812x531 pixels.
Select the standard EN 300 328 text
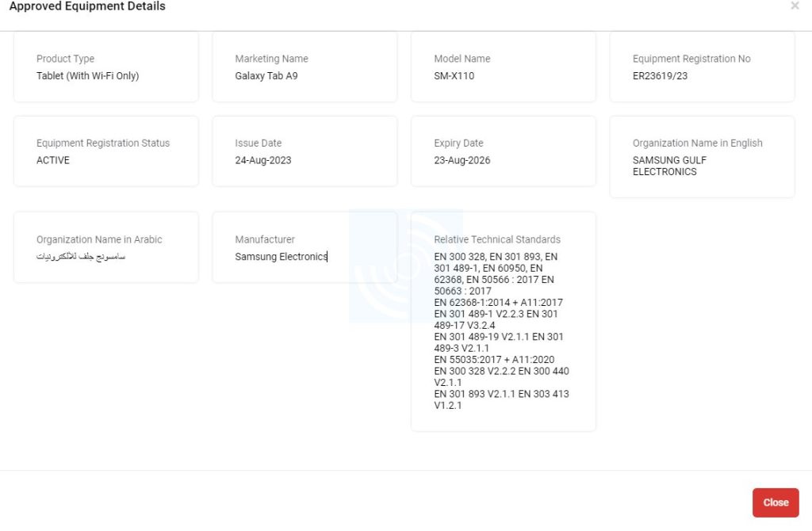tap(458, 257)
